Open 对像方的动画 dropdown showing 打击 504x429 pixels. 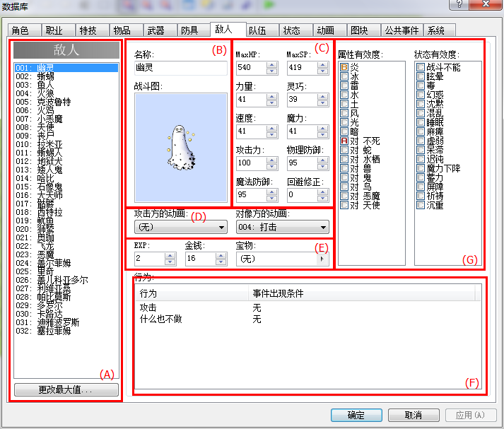(x=283, y=227)
